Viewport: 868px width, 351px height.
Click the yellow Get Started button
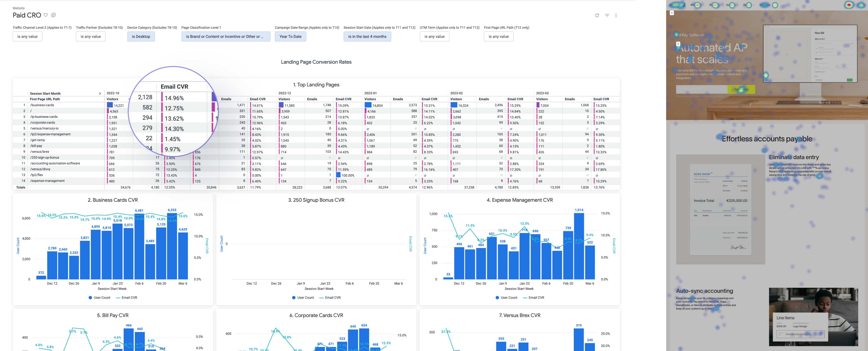[741, 89]
